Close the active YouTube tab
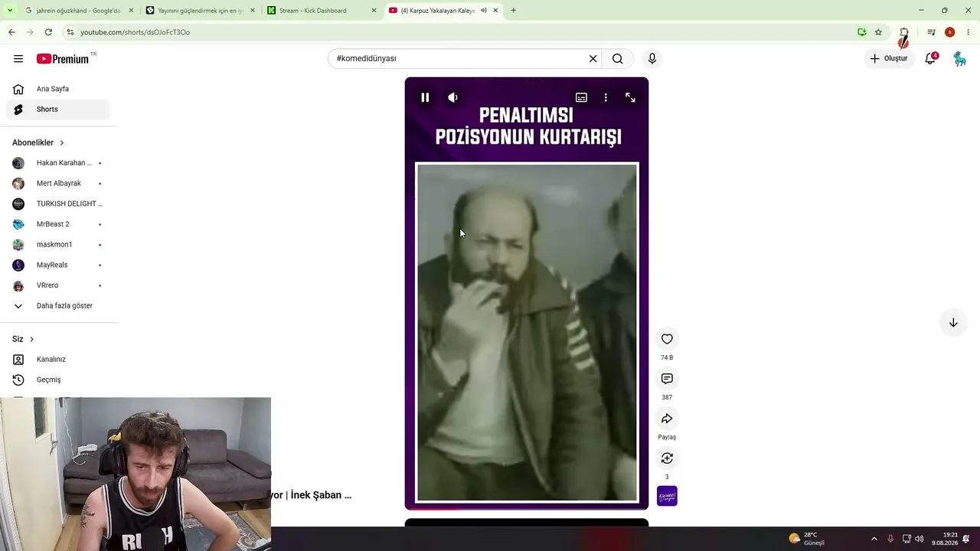 [x=495, y=11]
